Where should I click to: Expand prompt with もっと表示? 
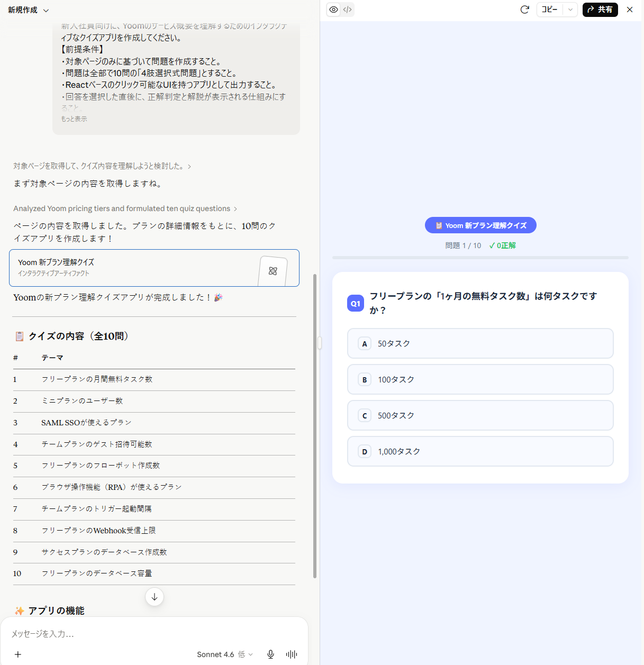click(x=74, y=119)
